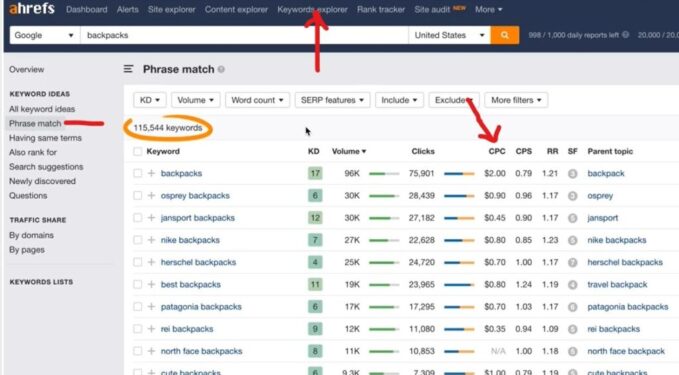
Task: Open SERP features icon for north face backpacks row
Action: [x=572, y=351]
